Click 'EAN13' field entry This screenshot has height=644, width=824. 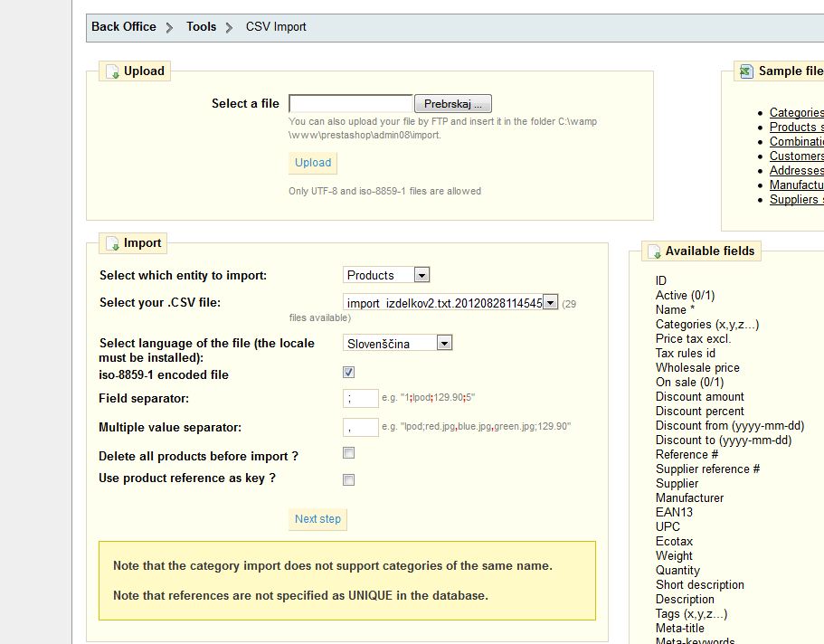pos(674,512)
